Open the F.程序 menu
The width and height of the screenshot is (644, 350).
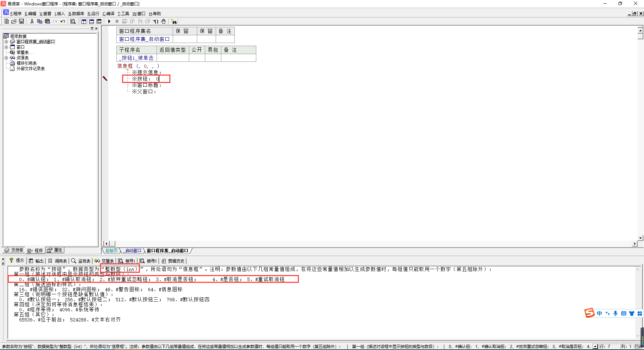16,14
